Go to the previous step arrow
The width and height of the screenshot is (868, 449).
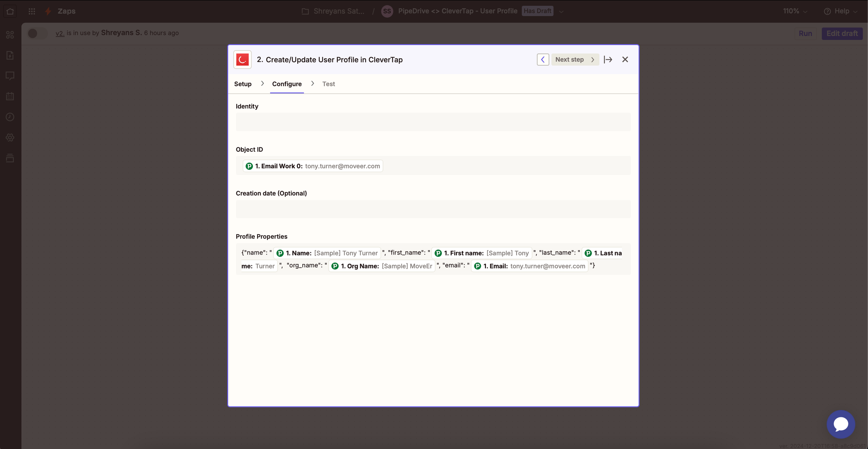click(x=543, y=60)
